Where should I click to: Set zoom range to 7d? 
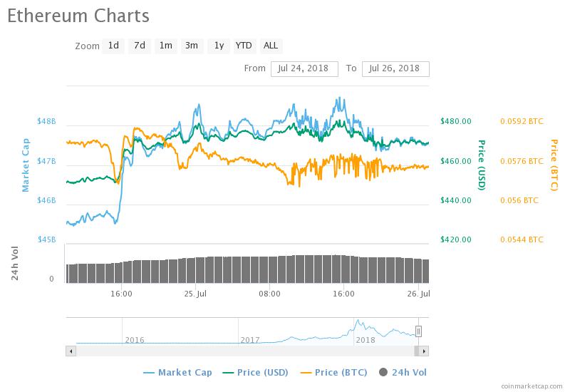140,46
